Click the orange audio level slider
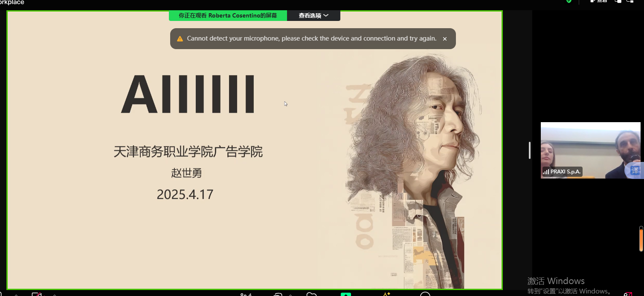644x296 pixels. [x=641, y=239]
